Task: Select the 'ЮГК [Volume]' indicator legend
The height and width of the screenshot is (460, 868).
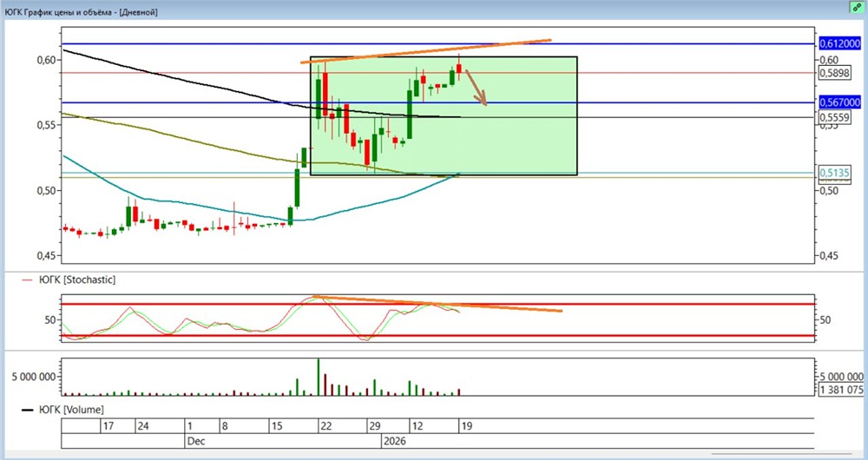Action: pos(71,410)
